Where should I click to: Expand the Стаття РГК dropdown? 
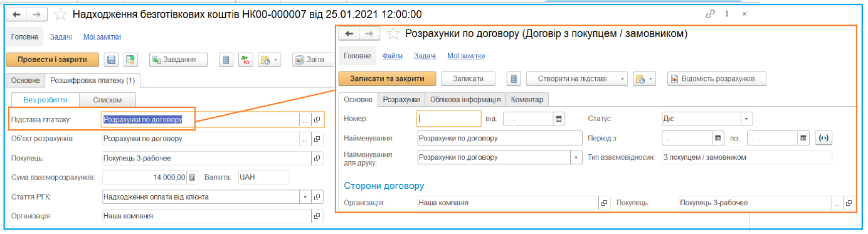[x=305, y=197]
